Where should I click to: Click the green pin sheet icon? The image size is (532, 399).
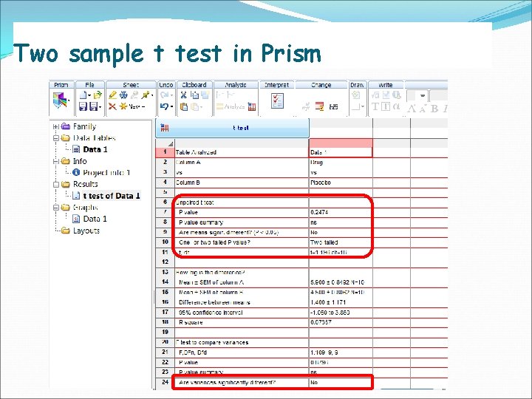(x=146, y=95)
